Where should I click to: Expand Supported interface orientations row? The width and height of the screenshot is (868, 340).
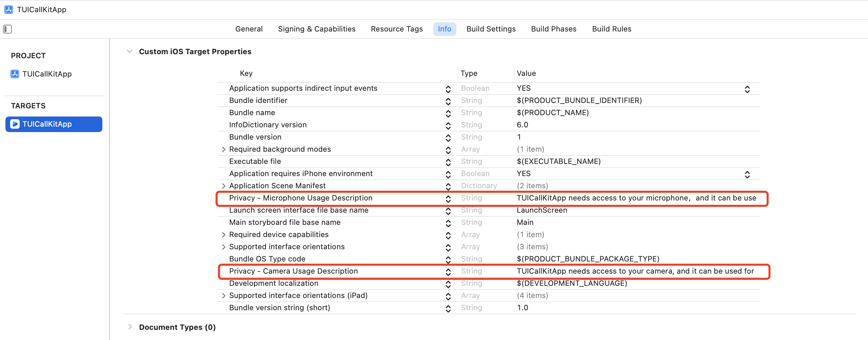223,247
